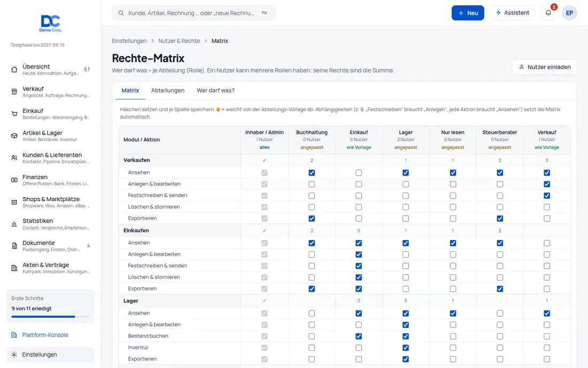Open Artikel & Lager box icon

tap(14, 136)
